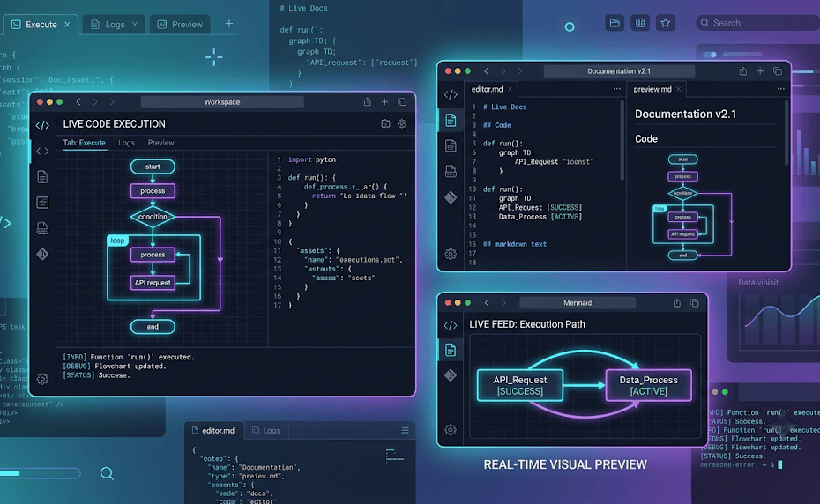
Task: Close the preview.md tab in Documentation window
Action: click(678, 89)
